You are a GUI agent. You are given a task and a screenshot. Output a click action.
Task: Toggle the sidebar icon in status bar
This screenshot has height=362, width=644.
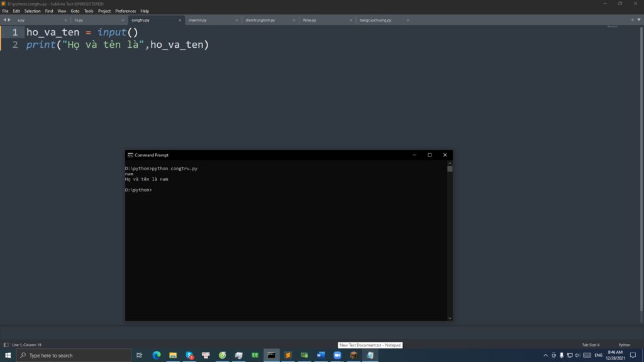[6, 345]
